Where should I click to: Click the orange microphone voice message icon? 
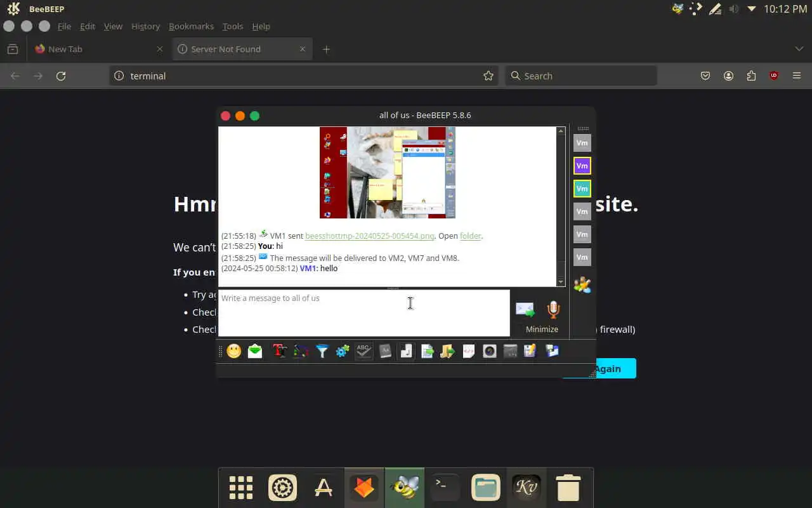[553, 309]
